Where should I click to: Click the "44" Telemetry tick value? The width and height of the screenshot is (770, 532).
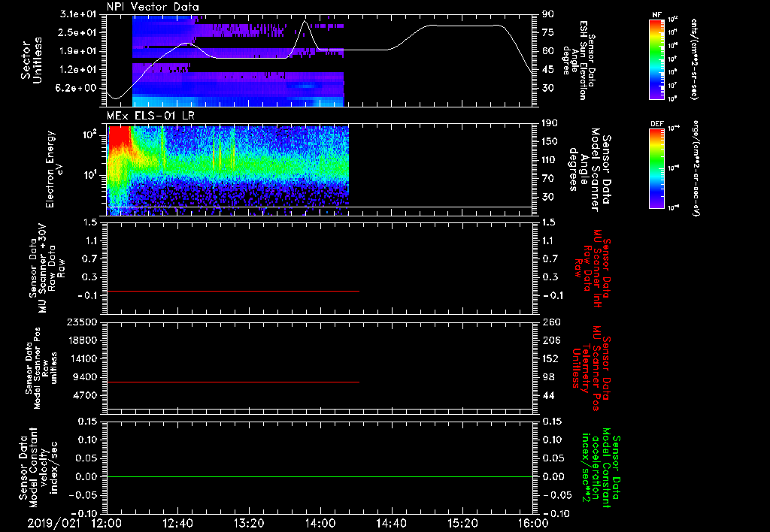click(x=548, y=395)
